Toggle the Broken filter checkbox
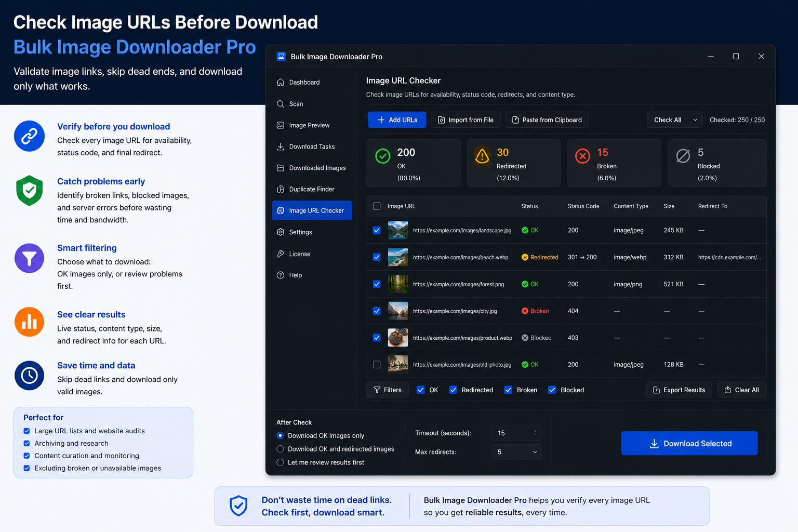The height and width of the screenshot is (532, 798). coord(508,390)
